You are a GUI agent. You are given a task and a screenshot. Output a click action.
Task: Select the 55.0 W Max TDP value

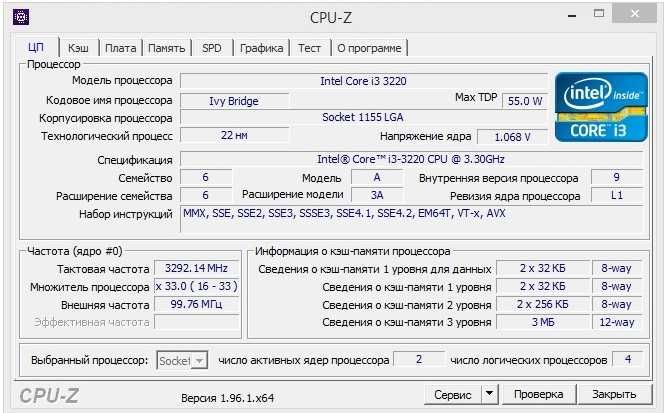pyautogui.click(x=525, y=101)
